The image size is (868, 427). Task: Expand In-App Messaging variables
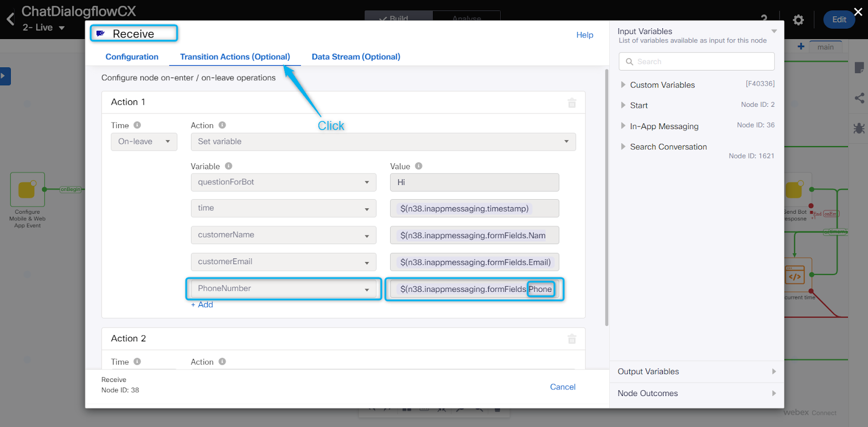coord(623,126)
